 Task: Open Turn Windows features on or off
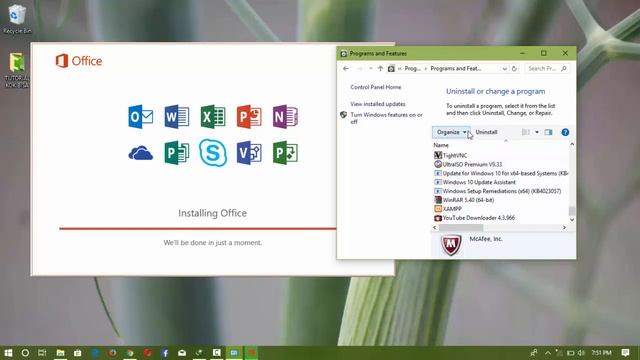click(x=386, y=118)
